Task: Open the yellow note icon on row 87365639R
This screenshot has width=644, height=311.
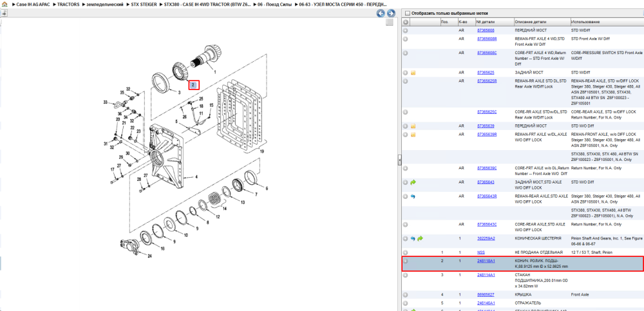Action: pos(413,135)
